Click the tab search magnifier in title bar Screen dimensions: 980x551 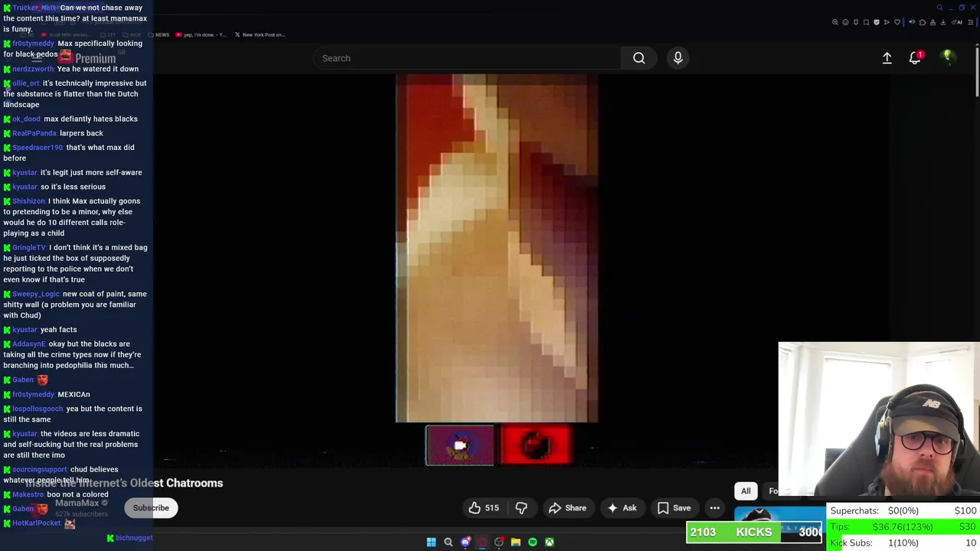point(939,8)
